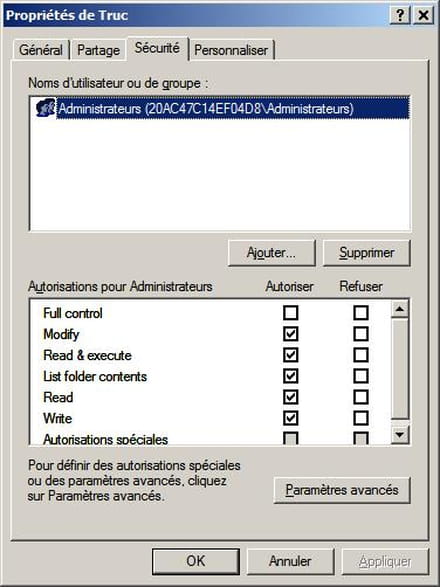Confirm with the OK button
440x587 pixels.
point(196,561)
